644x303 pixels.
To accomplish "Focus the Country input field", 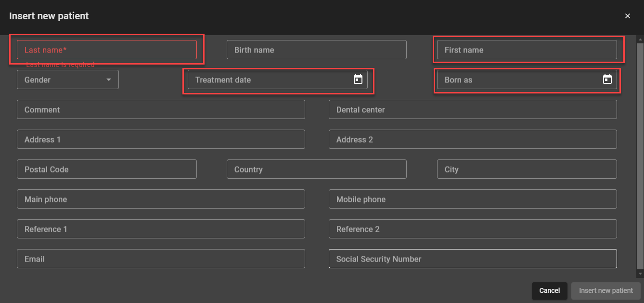I will point(316,169).
